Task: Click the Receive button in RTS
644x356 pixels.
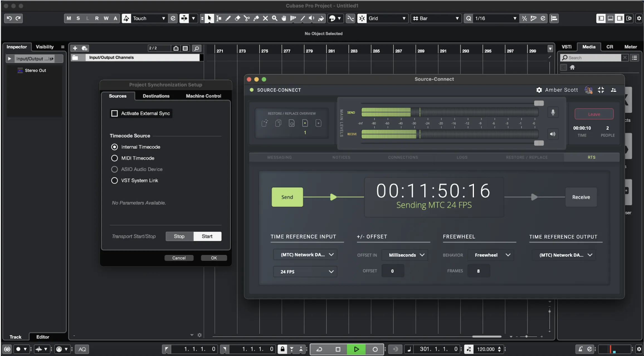Action: (x=581, y=197)
